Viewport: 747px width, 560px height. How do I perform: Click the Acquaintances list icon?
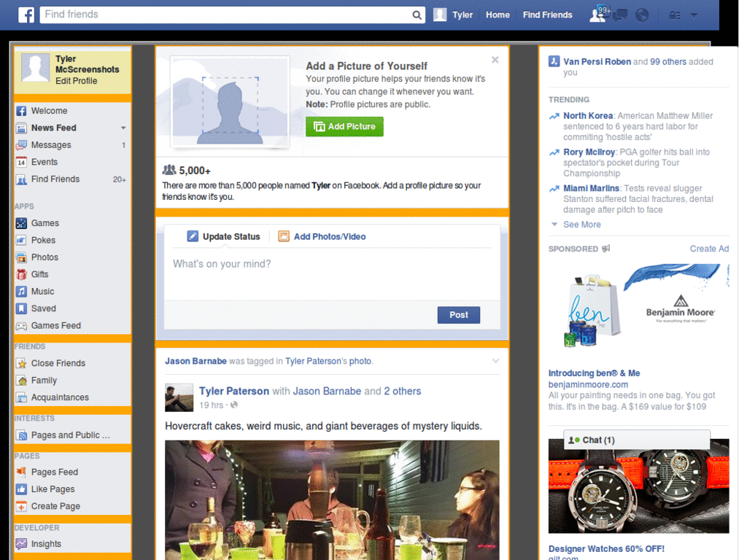[21, 397]
